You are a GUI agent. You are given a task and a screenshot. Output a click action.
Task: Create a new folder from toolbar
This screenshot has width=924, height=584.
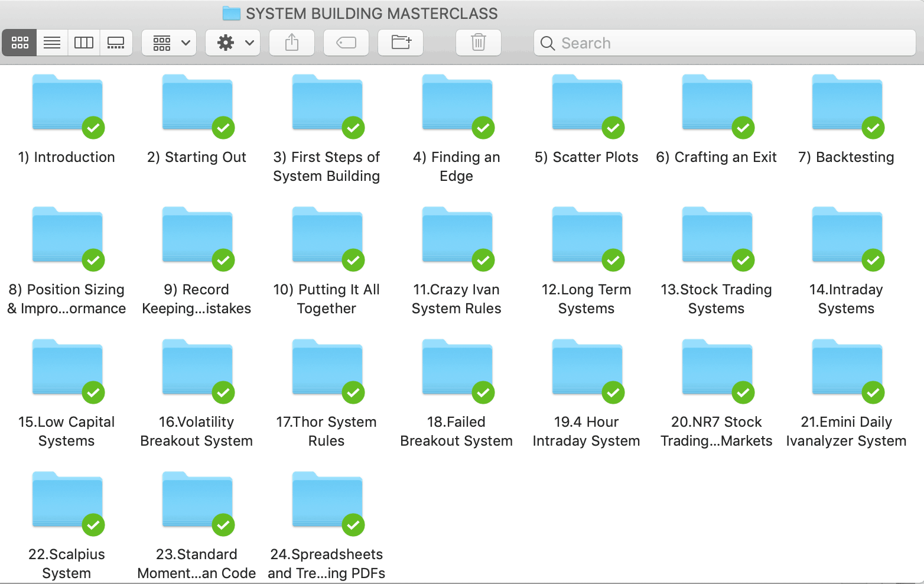point(401,43)
